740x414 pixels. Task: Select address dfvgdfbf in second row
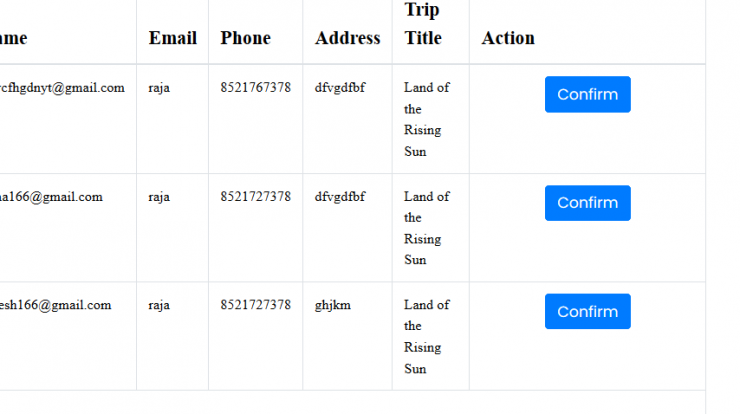(340, 196)
